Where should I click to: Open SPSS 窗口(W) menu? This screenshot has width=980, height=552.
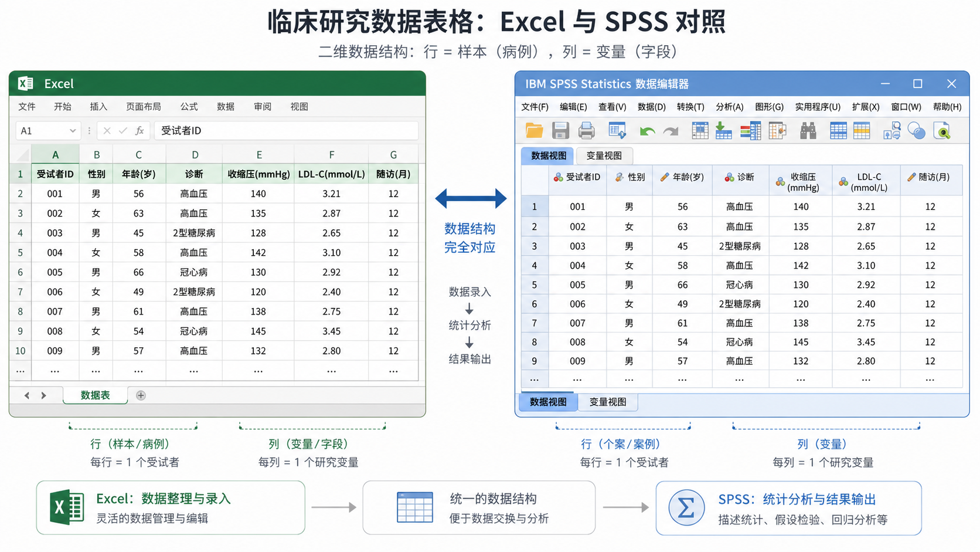click(x=906, y=107)
